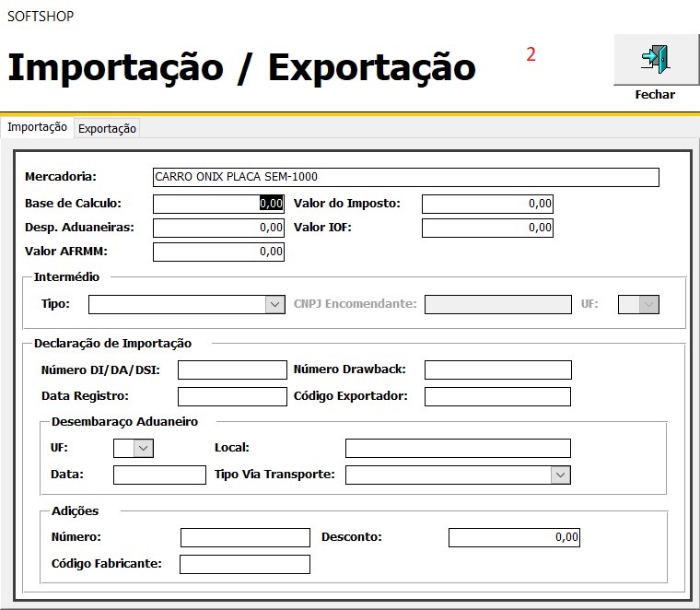Focus the Base de Calculo field
700x610 pixels.
218,204
